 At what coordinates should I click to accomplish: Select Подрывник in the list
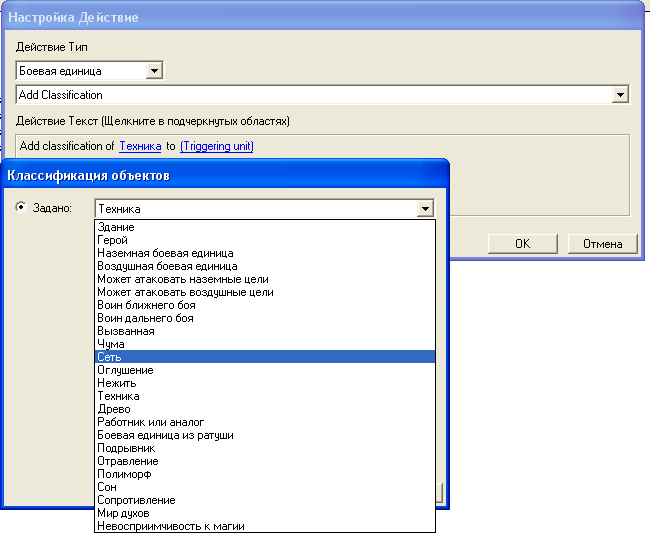265,448
